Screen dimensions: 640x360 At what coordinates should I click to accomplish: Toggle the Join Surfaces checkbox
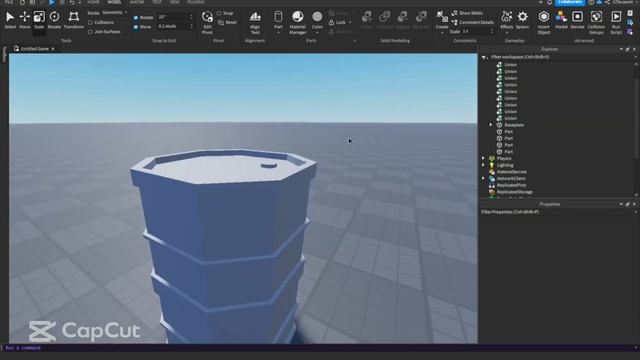click(90, 31)
